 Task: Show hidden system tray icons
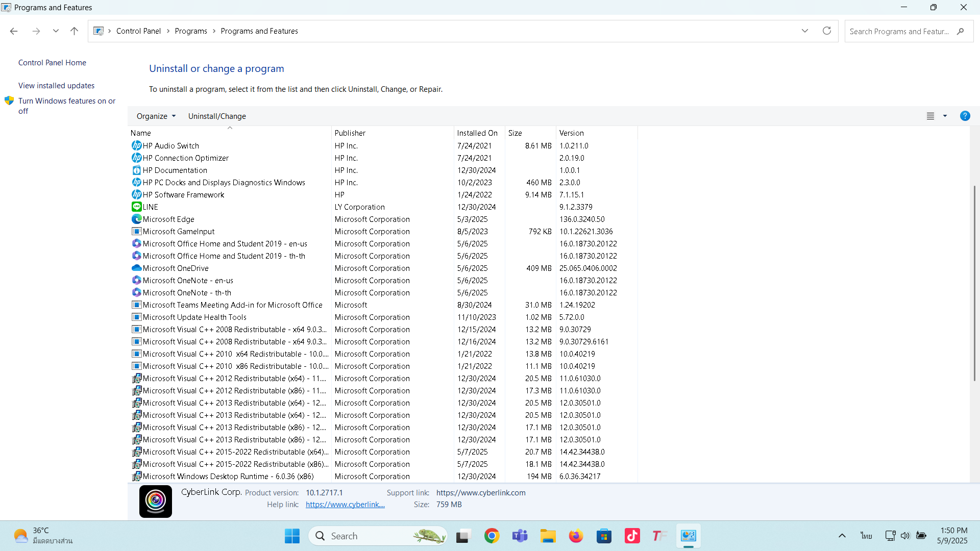842,536
